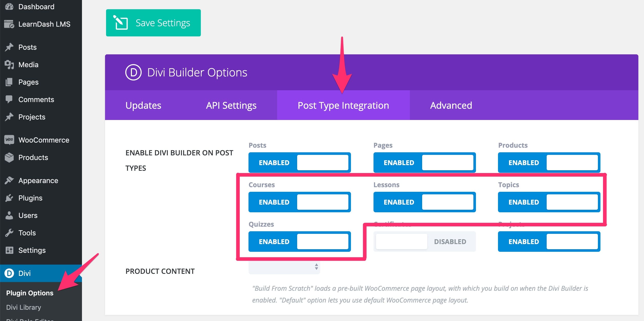Click the Projects pin icon
Screen dimensions: 644x321
(9, 117)
